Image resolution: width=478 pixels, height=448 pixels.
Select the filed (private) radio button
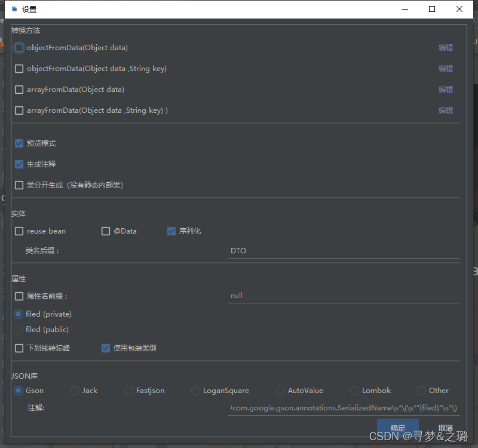pos(19,314)
